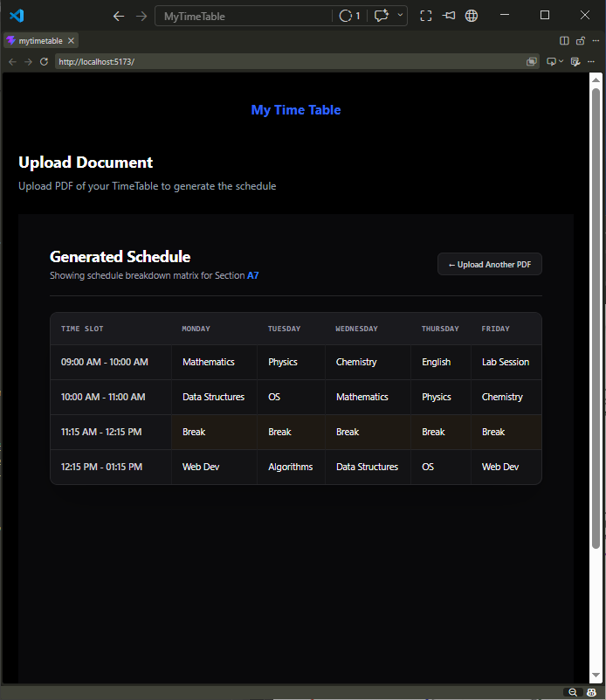Navigate browser back arrow

tap(12, 61)
